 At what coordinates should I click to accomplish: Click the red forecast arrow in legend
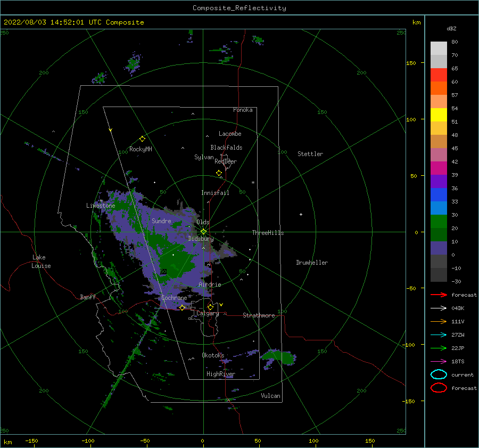tap(439, 295)
